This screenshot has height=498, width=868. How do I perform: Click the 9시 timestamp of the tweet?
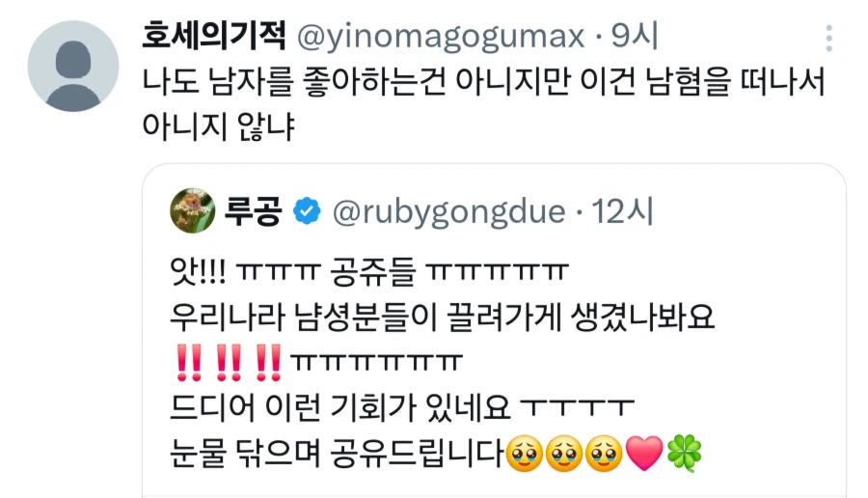click(635, 36)
